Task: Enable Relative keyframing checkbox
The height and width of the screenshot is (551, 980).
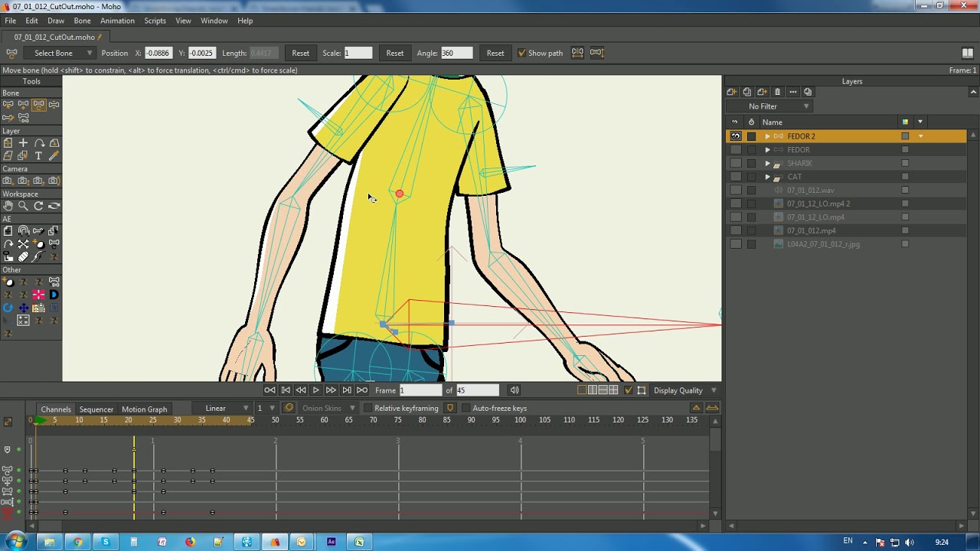Action: tap(367, 409)
